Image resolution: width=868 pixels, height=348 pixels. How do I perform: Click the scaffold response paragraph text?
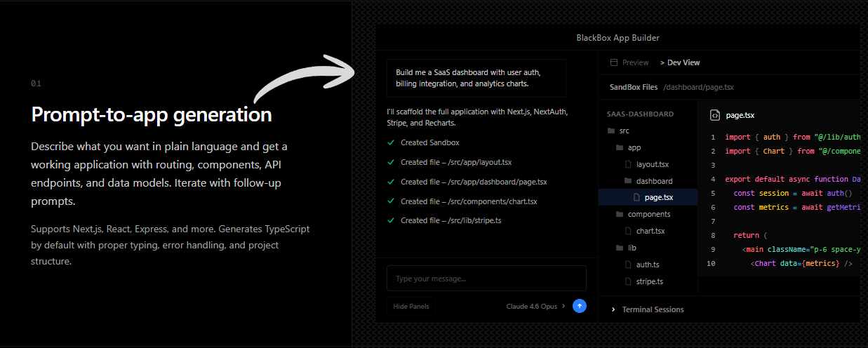pos(477,117)
